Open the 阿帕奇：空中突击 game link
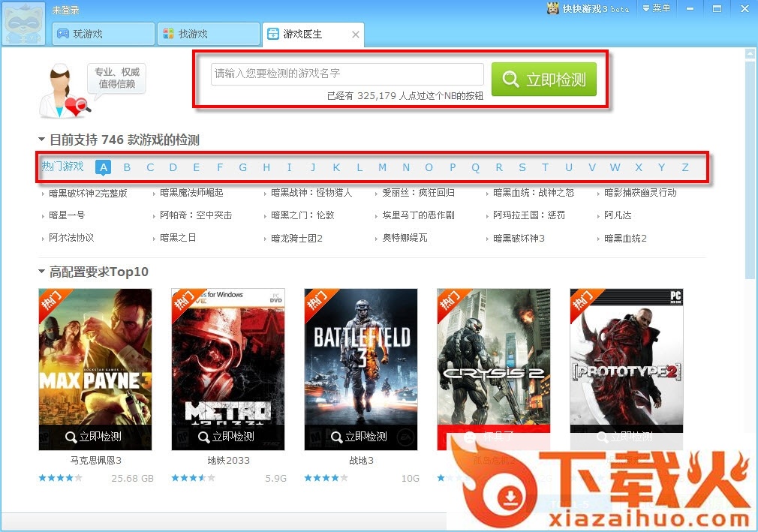 [x=196, y=215]
